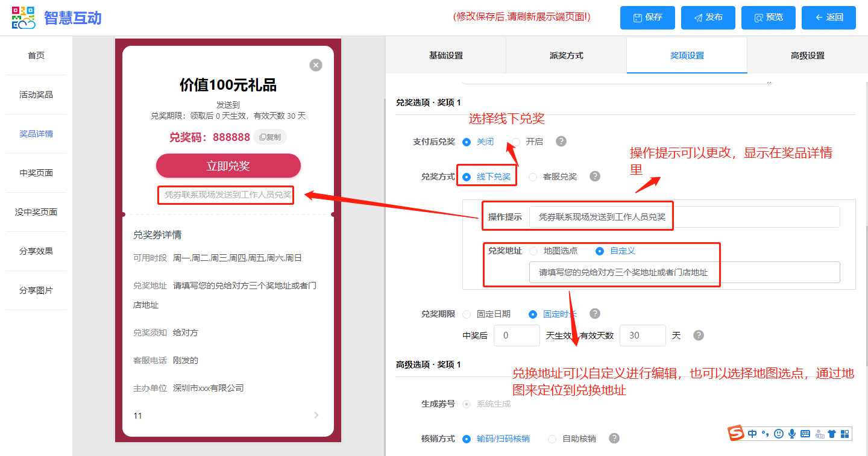
Task: Click the 操作提示 text input field
Action: (x=684, y=217)
